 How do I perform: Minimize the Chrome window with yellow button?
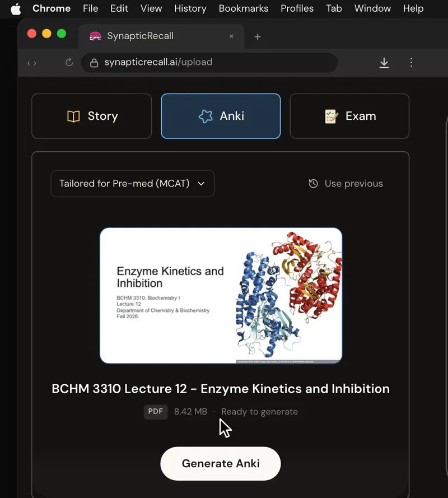pyautogui.click(x=46, y=34)
